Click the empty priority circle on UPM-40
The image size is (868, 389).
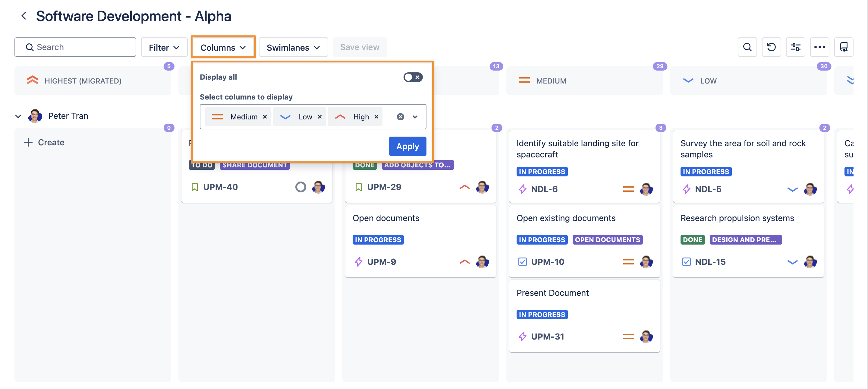coord(300,187)
